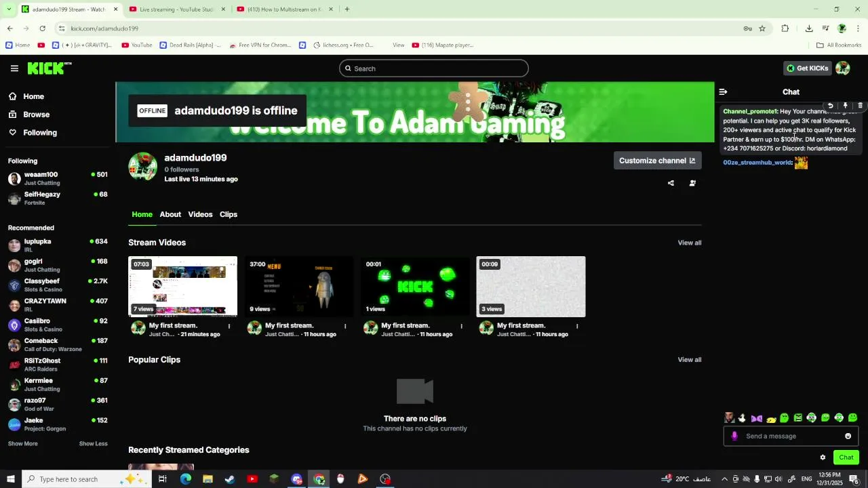This screenshot has height=488, width=868.
Task: Open SeifHegazy followed channel
Action: (x=58, y=198)
